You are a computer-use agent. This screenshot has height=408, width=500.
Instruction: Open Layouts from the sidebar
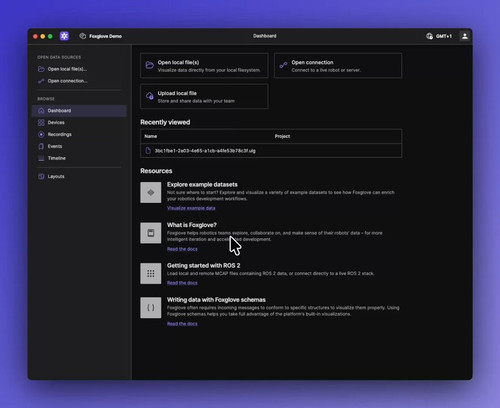click(79, 176)
